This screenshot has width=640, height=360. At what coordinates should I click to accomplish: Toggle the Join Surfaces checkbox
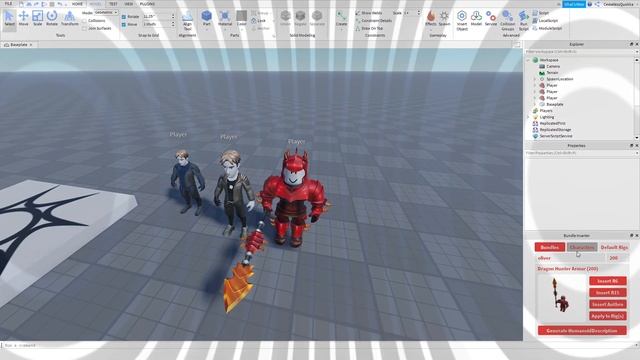tap(84, 28)
